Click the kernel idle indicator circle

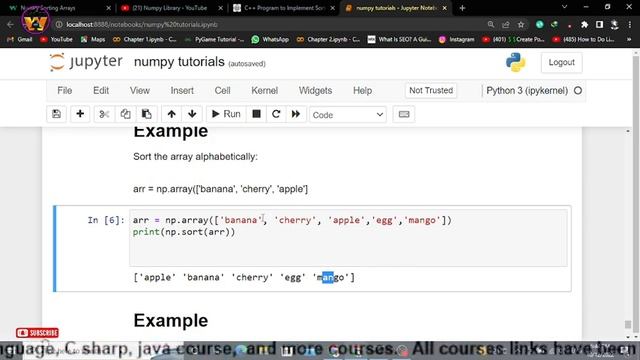click(578, 91)
